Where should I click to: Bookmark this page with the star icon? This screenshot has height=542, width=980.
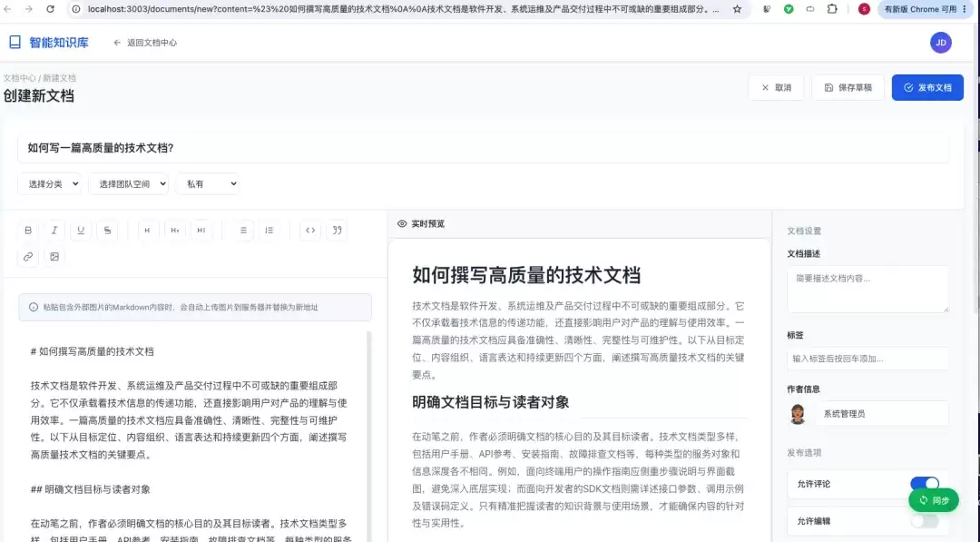pyautogui.click(x=738, y=9)
